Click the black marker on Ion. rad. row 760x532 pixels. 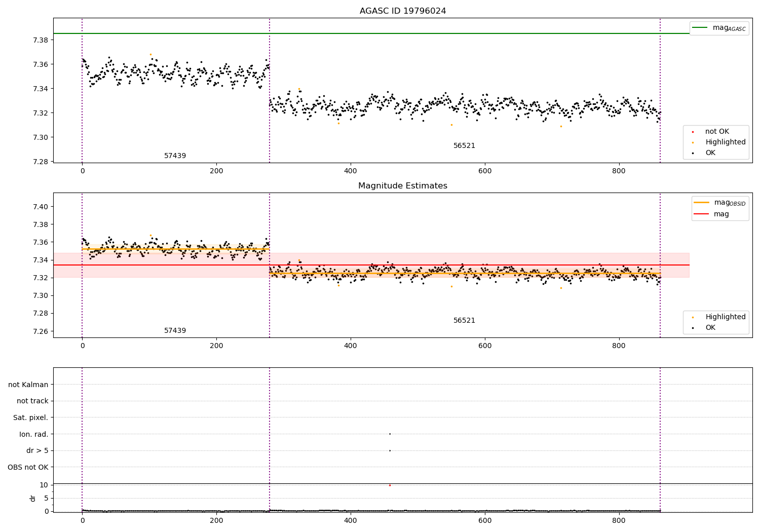(x=390, y=434)
